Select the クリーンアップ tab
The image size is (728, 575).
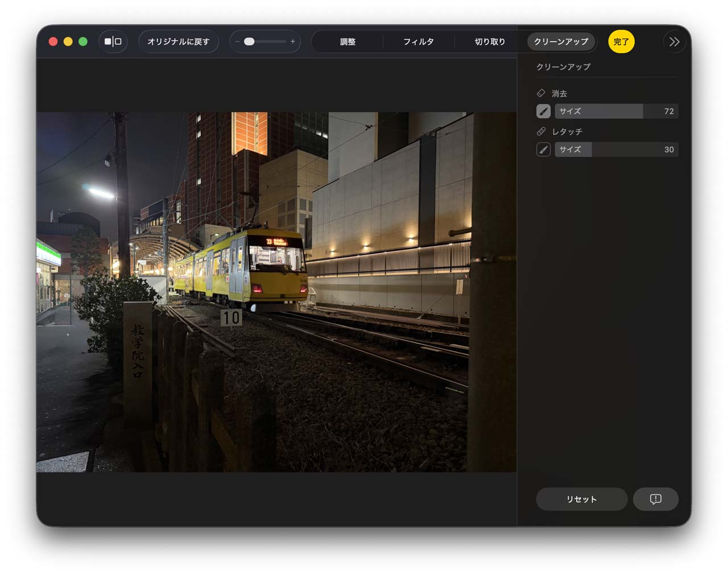[561, 42]
